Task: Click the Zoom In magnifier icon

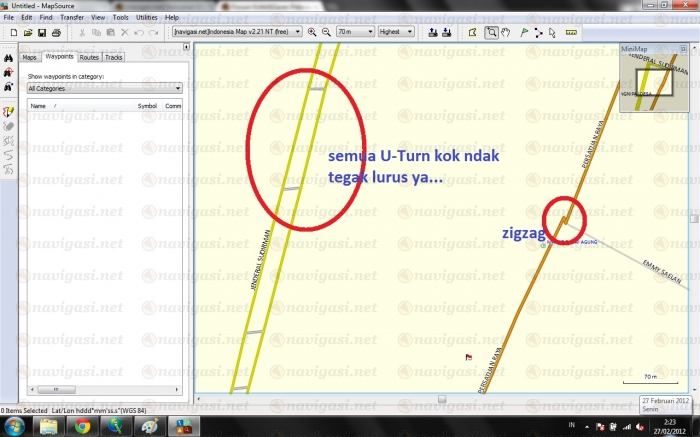Action: click(312, 32)
